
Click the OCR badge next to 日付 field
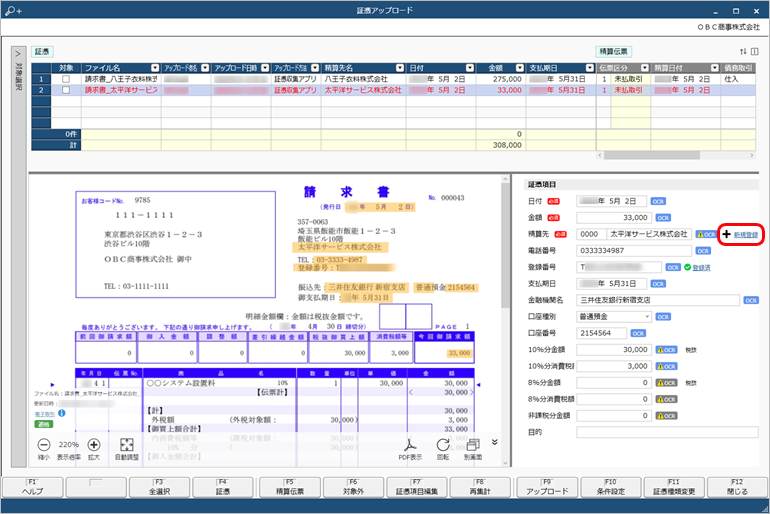click(x=658, y=201)
